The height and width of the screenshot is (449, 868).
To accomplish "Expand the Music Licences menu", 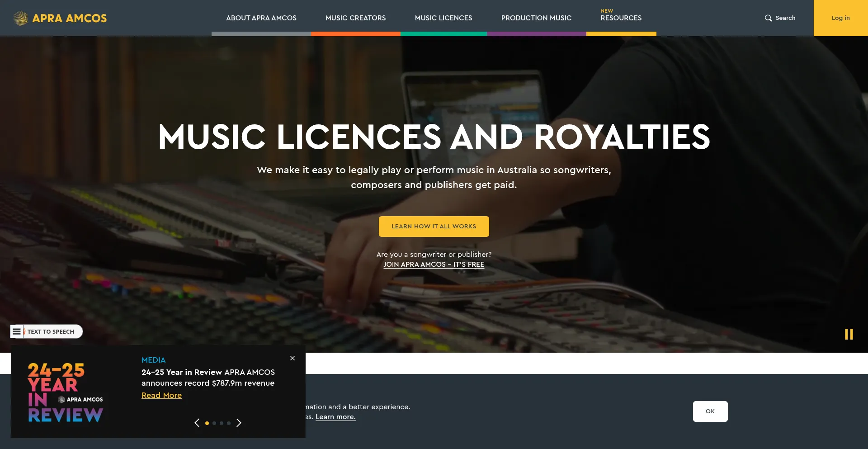I will (443, 18).
